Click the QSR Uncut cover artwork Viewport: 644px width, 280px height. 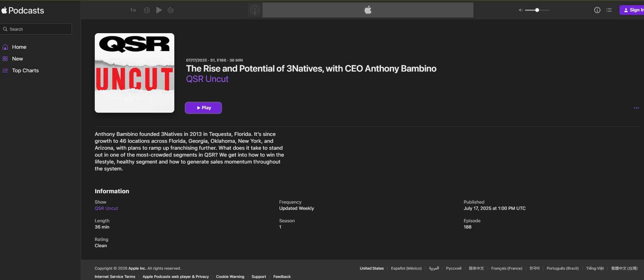tap(135, 73)
